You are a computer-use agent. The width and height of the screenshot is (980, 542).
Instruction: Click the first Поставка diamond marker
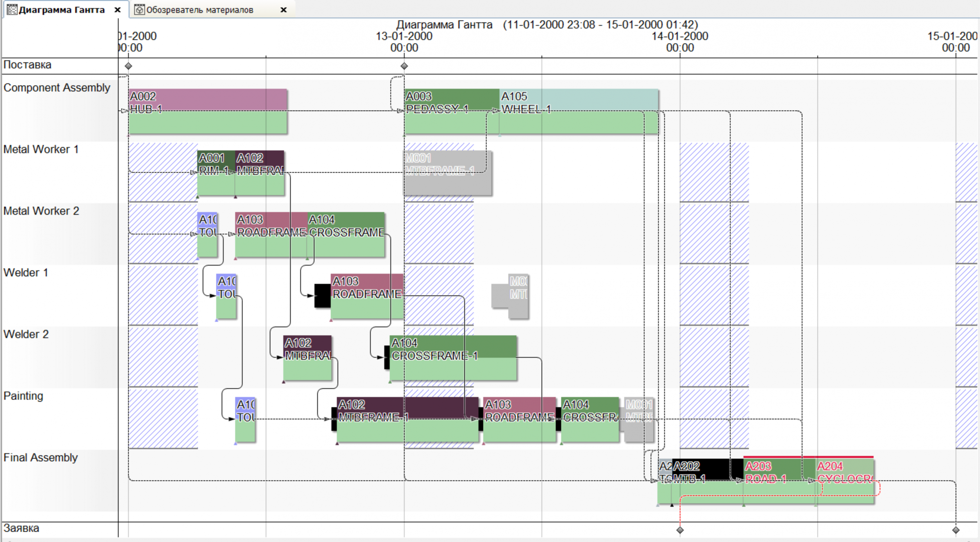129,66
